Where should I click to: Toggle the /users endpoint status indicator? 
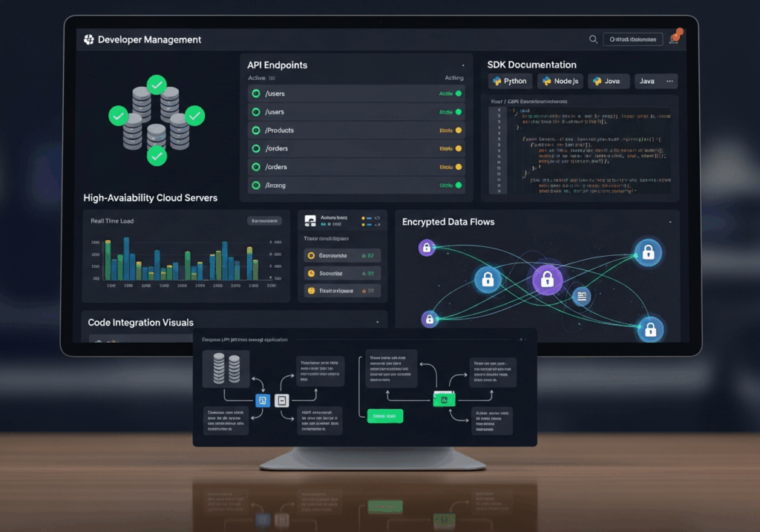coord(459,93)
